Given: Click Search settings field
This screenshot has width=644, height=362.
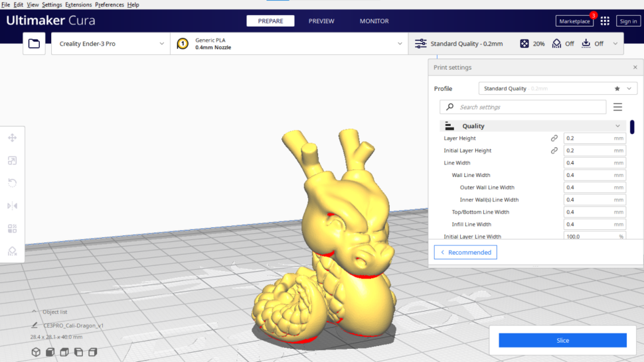Looking at the screenshot, I should click(x=523, y=107).
